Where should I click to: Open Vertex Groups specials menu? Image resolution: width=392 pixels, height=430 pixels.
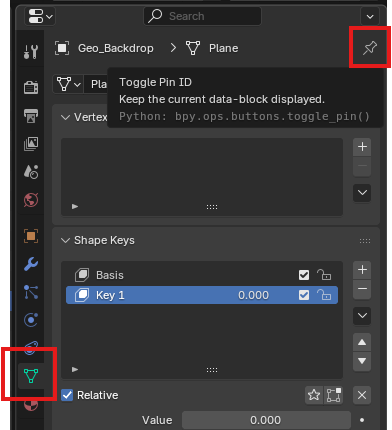pos(362,193)
